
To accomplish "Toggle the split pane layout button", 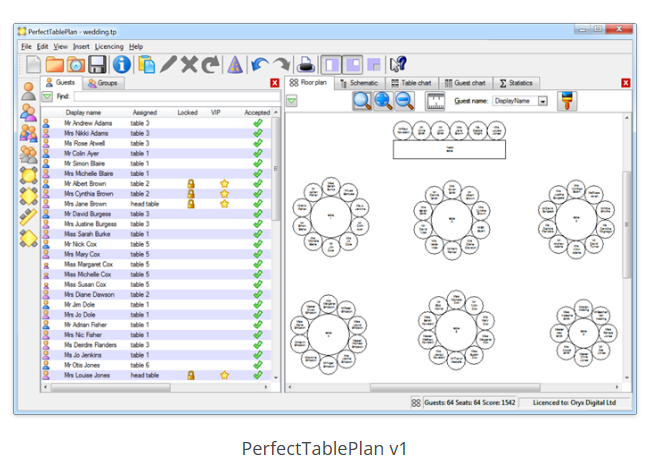I will point(353,65).
